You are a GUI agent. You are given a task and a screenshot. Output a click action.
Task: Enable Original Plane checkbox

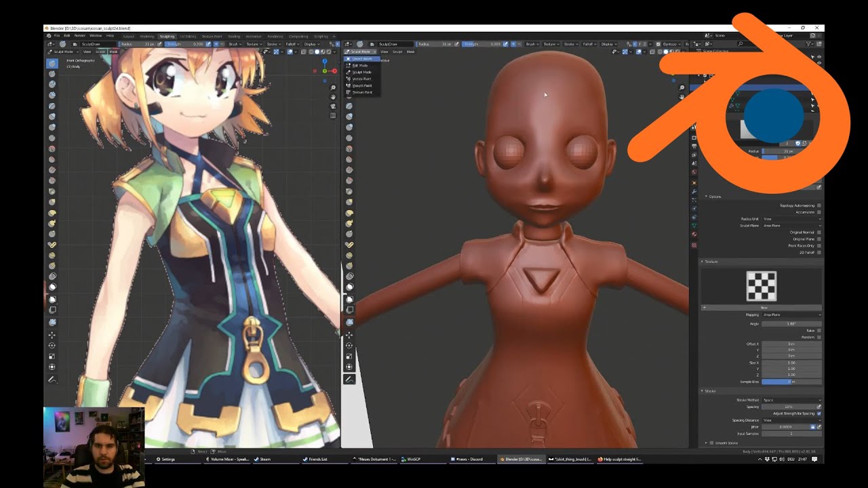click(x=819, y=239)
